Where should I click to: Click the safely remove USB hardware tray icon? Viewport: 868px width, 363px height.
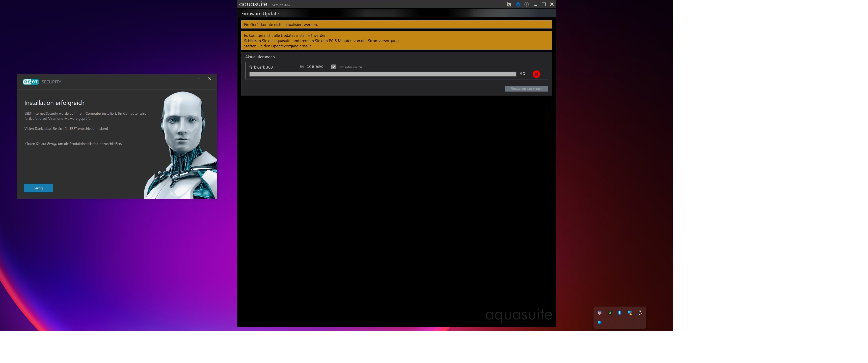(640, 313)
